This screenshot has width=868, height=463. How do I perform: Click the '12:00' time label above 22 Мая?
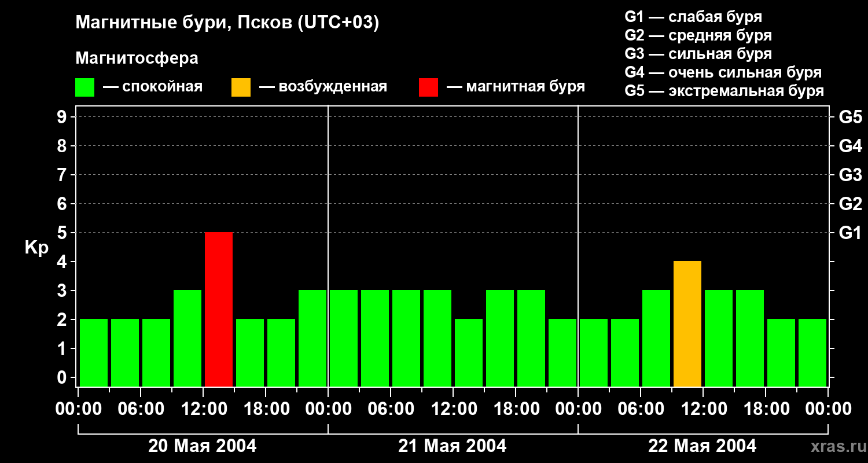point(703,409)
